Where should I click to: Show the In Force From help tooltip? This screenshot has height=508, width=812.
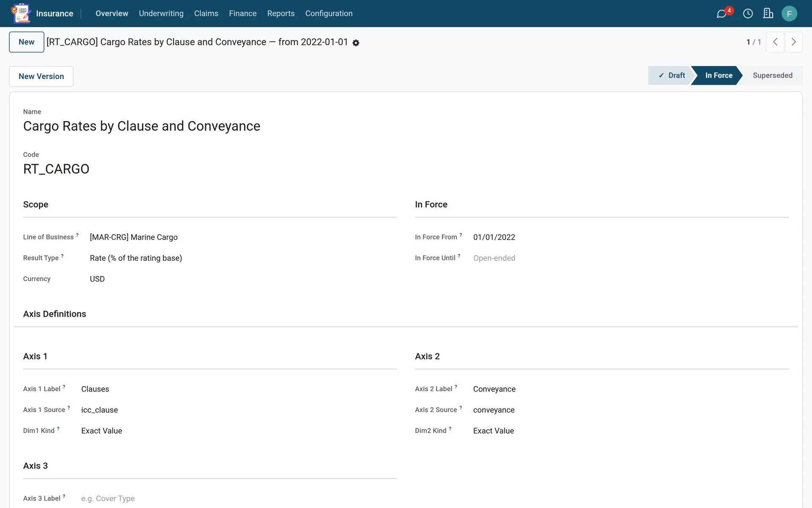click(x=461, y=235)
